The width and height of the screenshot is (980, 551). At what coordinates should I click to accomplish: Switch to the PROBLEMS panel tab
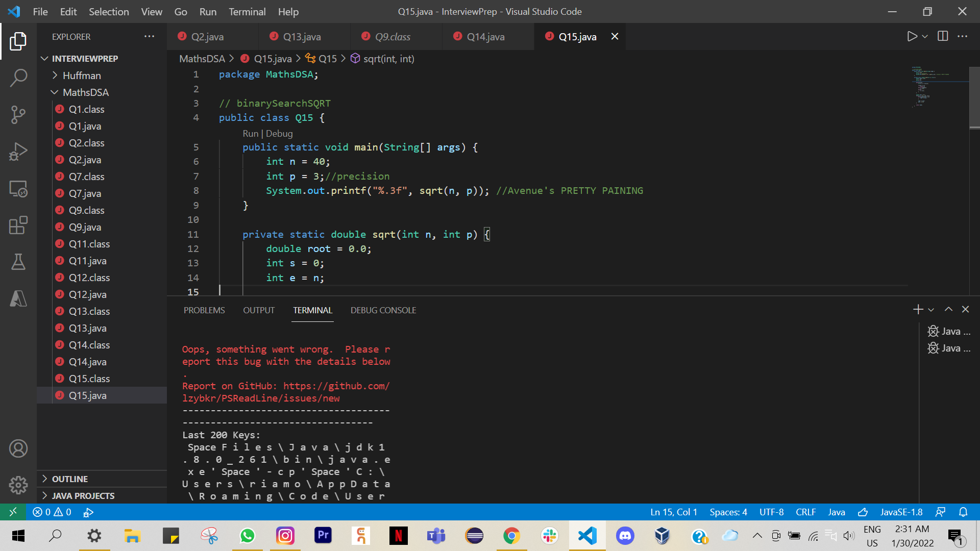[204, 310]
